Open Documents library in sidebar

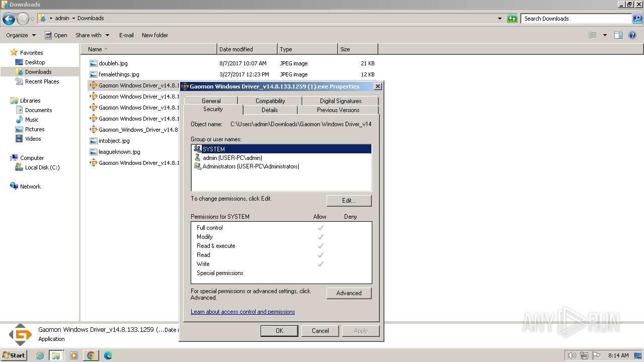tap(38, 110)
